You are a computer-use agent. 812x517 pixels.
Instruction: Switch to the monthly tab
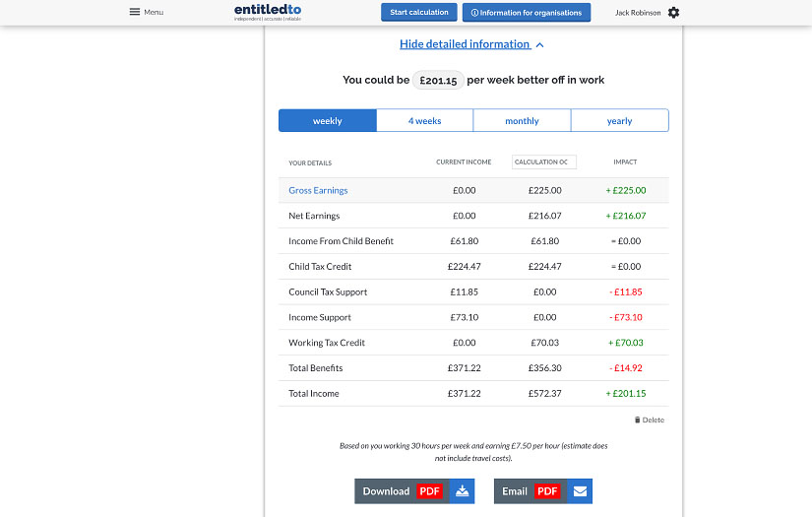point(522,121)
